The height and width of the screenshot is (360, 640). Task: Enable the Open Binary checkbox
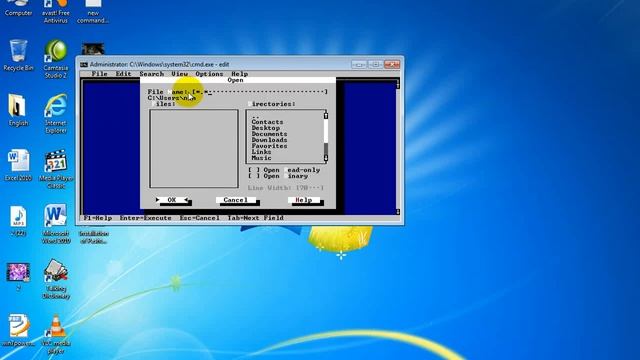(254, 176)
